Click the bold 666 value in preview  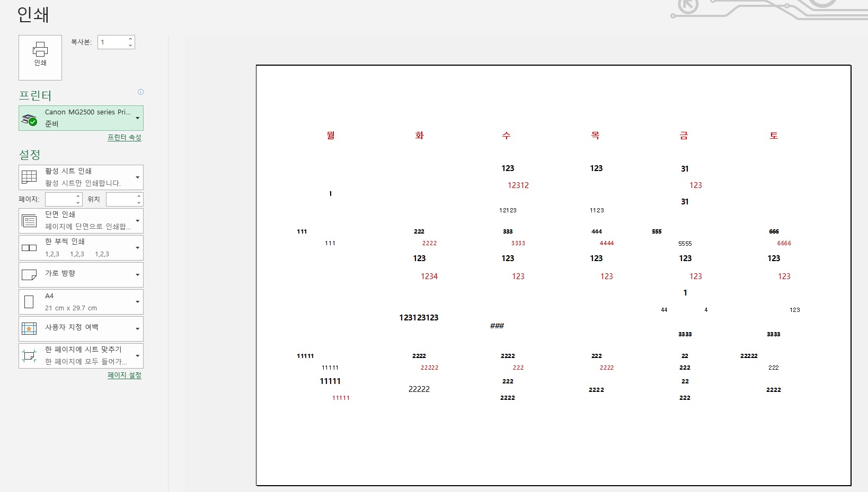click(774, 231)
